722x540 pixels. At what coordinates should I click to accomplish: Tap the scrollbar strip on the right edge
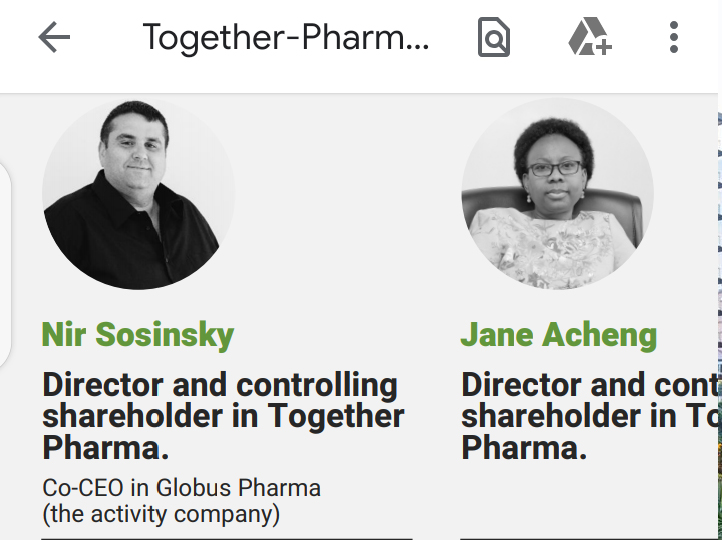(x=720, y=317)
